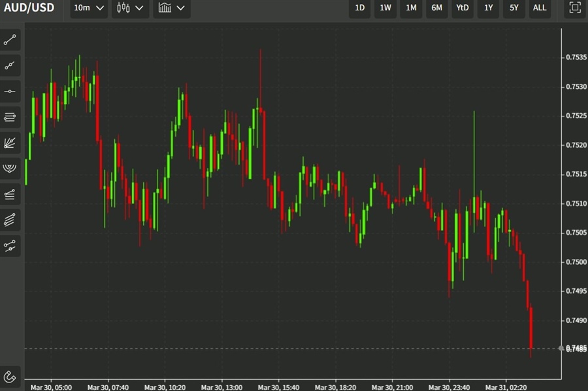This screenshot has height=391, width=588.
Task: Click the Mar 30, 21:00 time label
Action: pos(392,387)
